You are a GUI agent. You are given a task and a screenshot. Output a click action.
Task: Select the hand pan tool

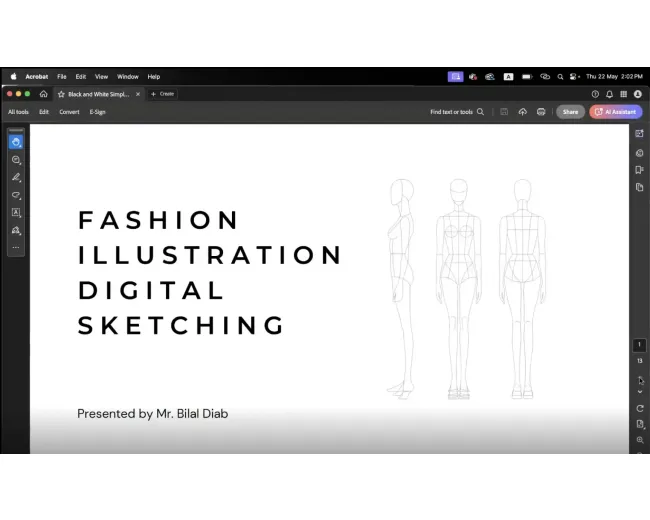pyautogui.click(x=16, y=142)
